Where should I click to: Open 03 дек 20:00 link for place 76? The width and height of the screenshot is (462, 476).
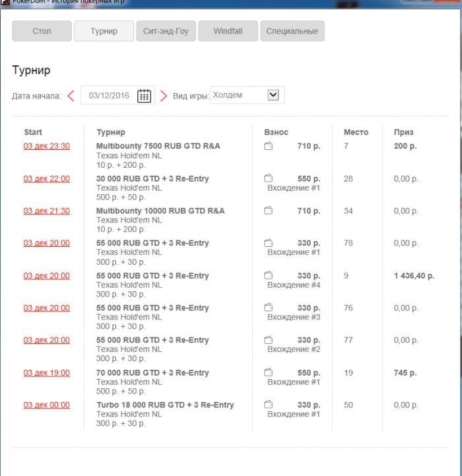[47, 308]
